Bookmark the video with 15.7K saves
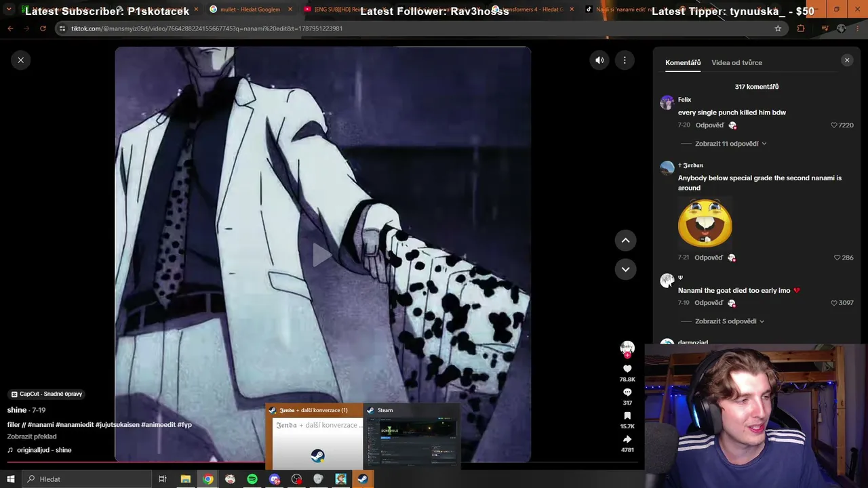 [x=627, y=415]
